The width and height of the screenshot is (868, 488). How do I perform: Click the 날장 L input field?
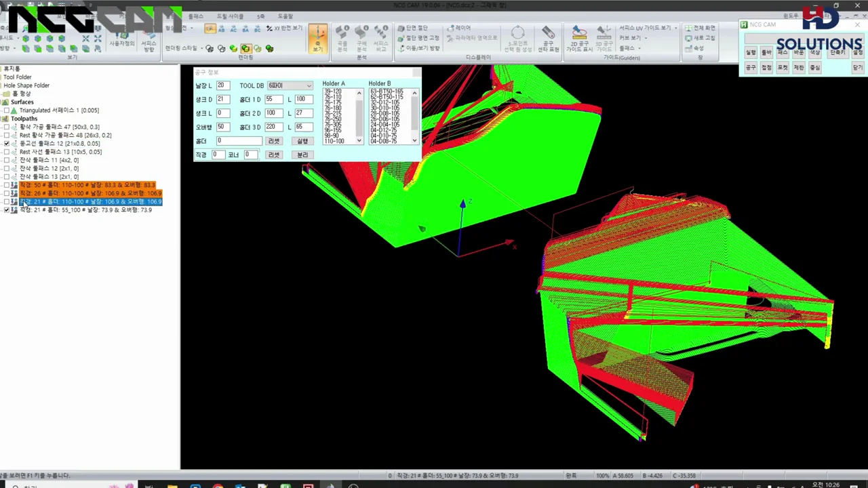[x=223, y=85]
